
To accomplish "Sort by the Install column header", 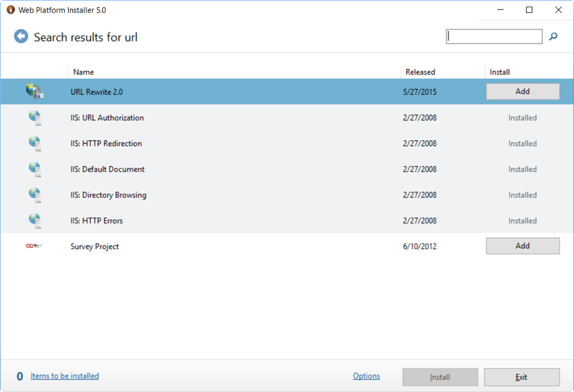I will click(x=499, y=72).
